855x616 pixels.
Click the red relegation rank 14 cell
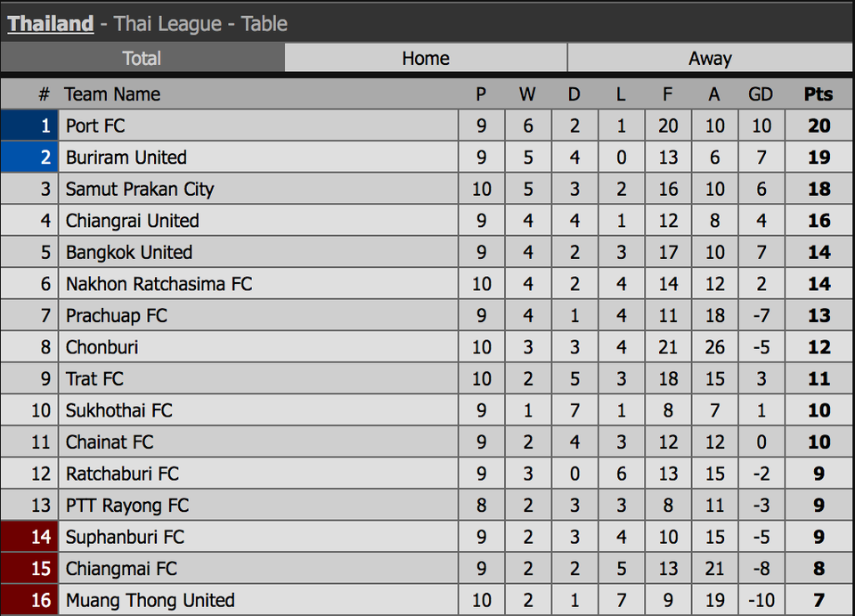[x=29, y=537]
